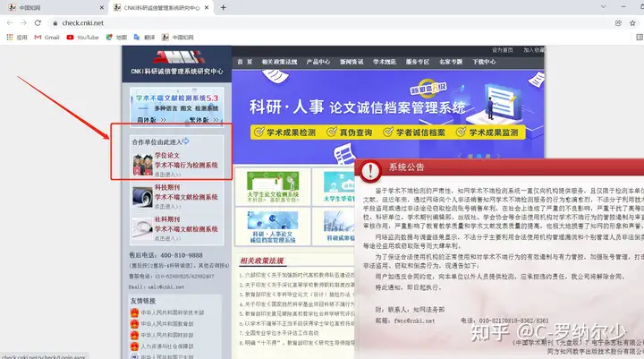
Task: Open 人力资源和社会保障部 friendly link
Action: click(166, 346)
